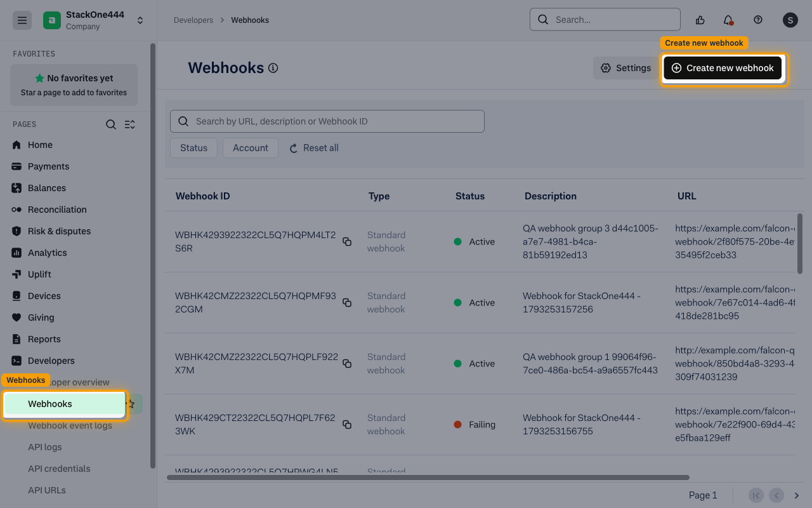Image resolution: width=812 pixels, height=508 pixels.
Task: Open the StackOne444 company switcher
Action: coord(94,20)
